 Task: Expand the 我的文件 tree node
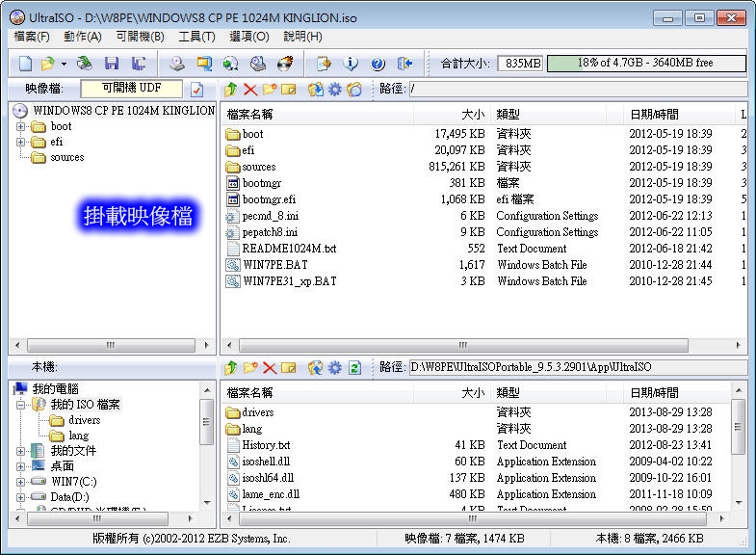point(21,451)
